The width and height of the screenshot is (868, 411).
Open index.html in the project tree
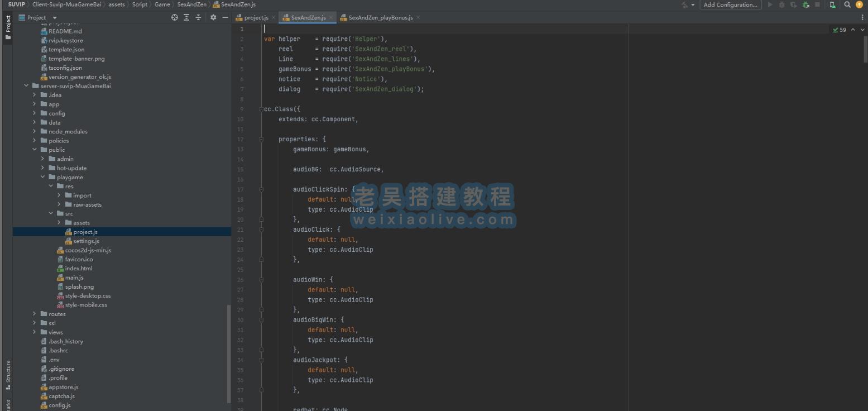click(78, 269)
